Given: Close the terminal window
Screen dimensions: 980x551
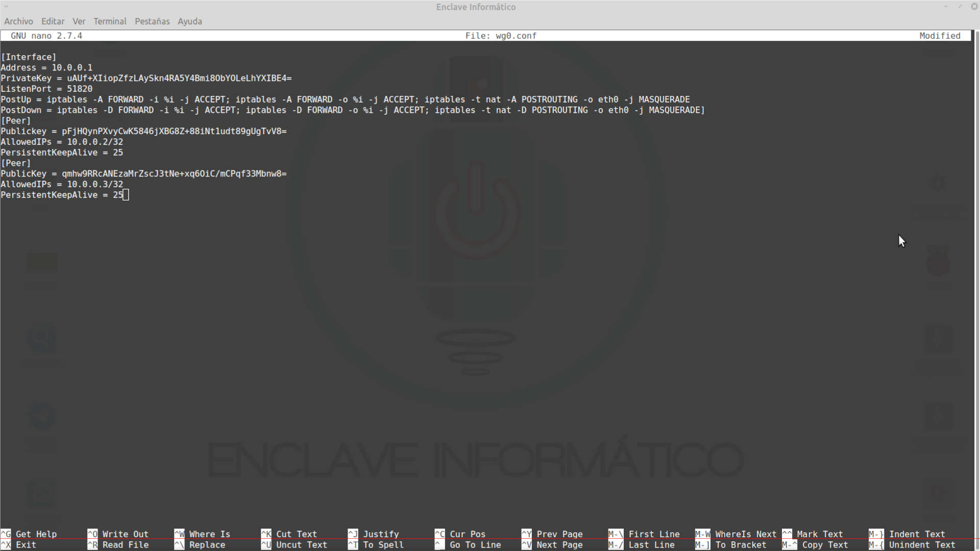Looking at the screenshot, I should tap(974, 7).
